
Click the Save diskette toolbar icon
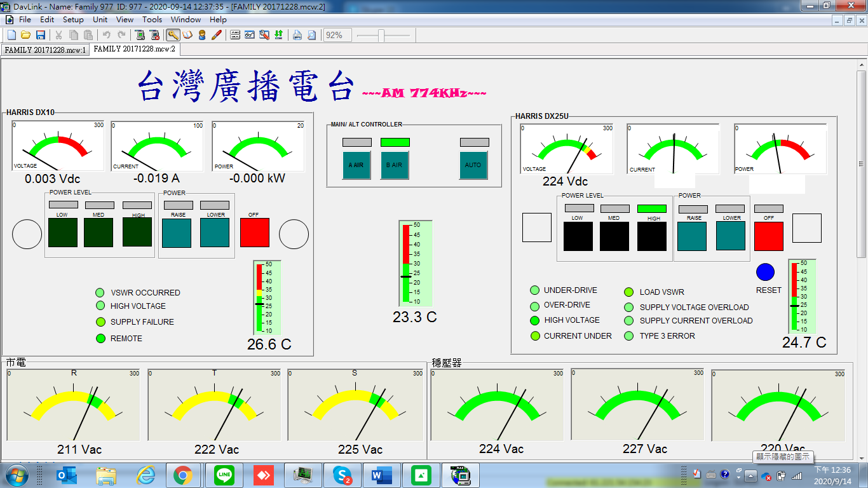click(x=41, y=35)
